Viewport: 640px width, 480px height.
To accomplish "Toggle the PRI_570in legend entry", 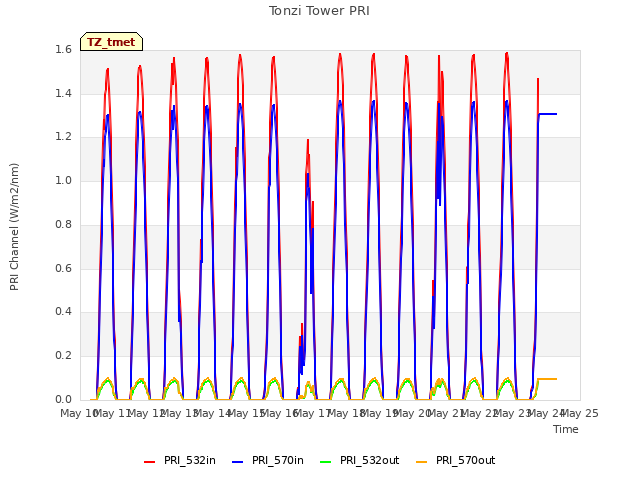I will 268,461.
